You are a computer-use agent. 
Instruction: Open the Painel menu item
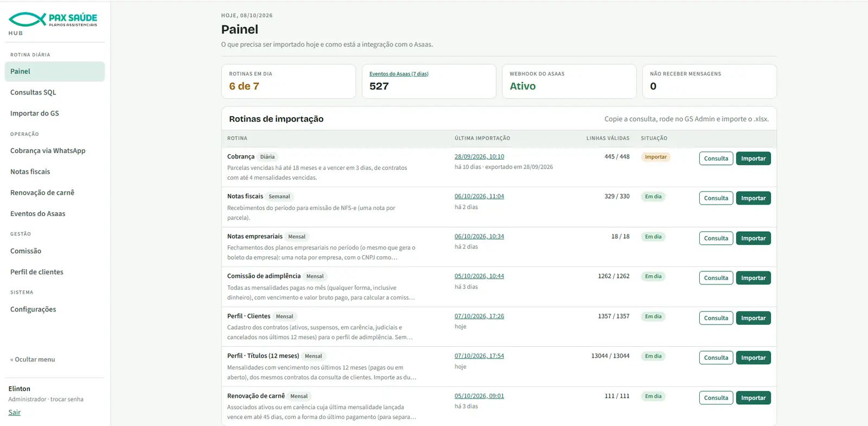tap(55, 72)
